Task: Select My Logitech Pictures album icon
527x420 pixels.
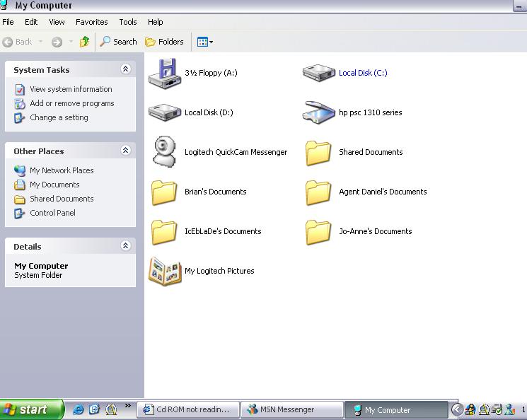Action: pyautogui.click(x=165, y=272)
